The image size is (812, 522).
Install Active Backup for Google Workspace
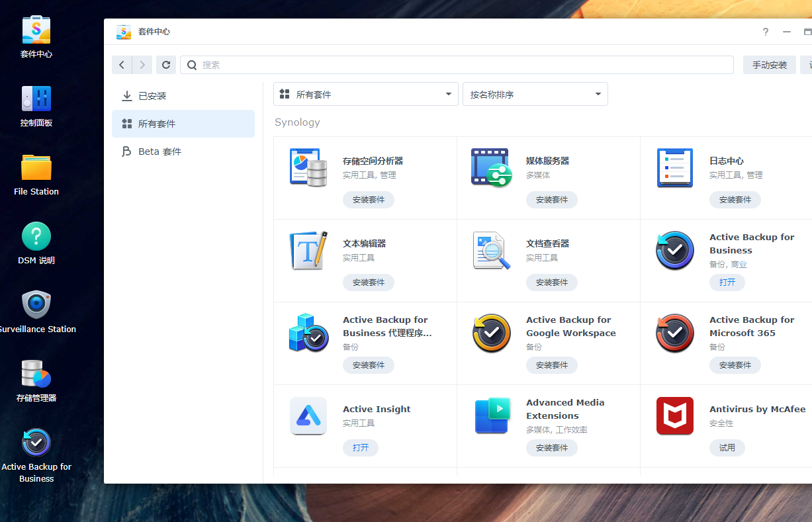552,365
